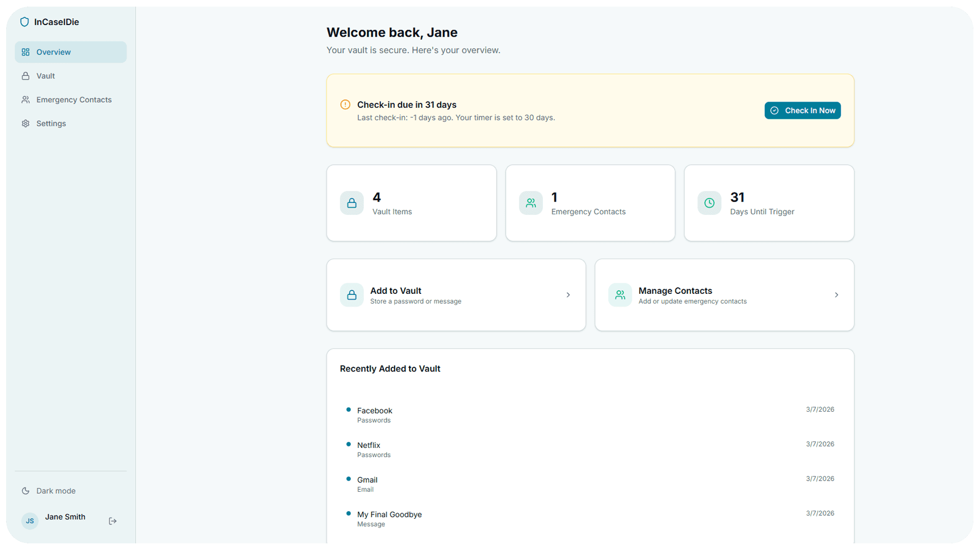Select the Netflix vault entry
Screen dimensions: 980x551
click(590, 449)
